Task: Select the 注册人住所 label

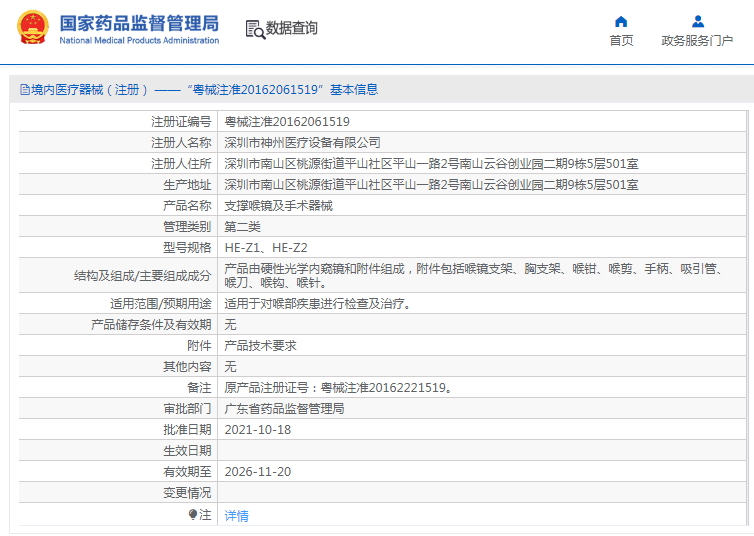Action: click(181, 164)
